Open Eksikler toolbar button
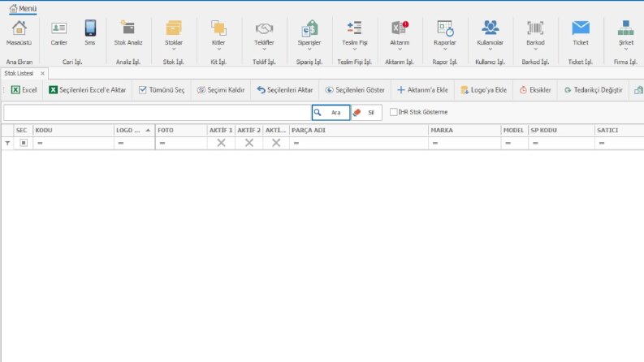 [535, 90]
